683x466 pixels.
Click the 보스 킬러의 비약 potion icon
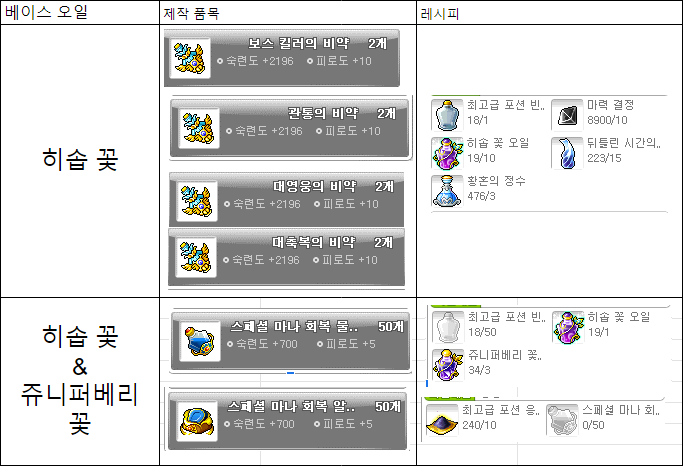189,58
